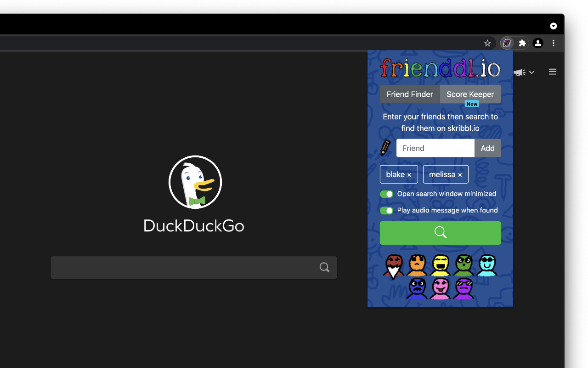Select the purple sunglasses avatar
The height and width of the screenshot is (368, 588).
(464, 288)
